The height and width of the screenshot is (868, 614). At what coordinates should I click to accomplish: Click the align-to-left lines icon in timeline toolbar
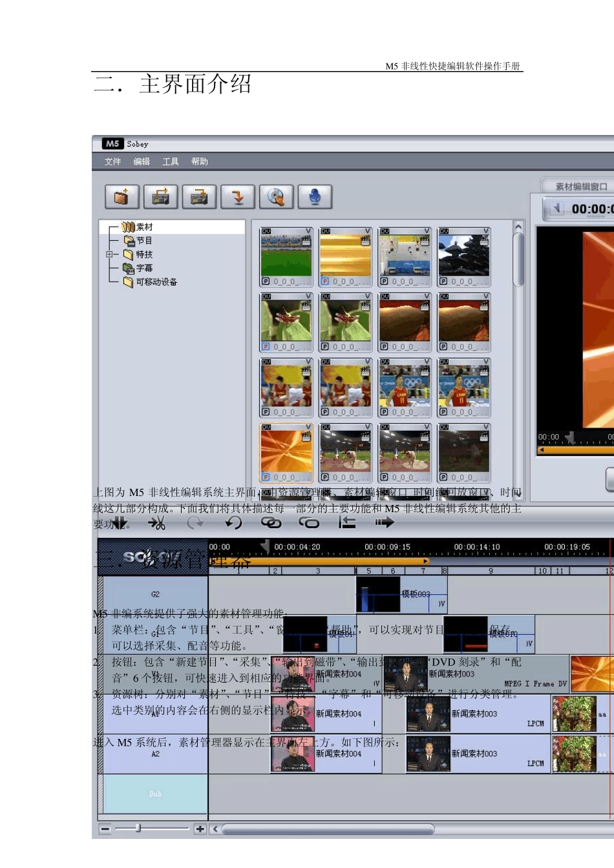(x=347, y=522)
